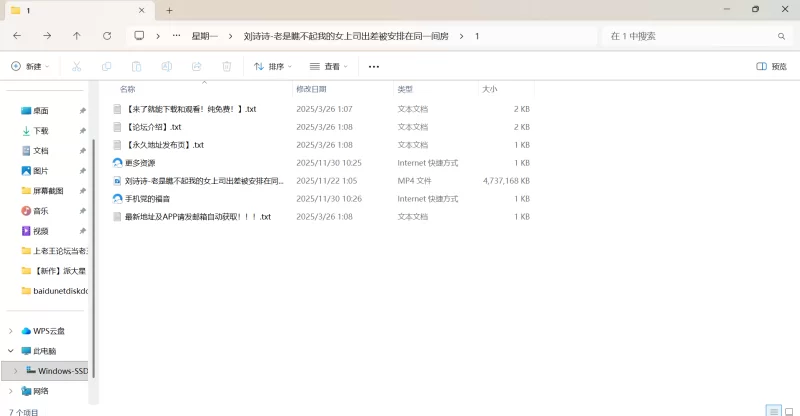
Task: Click the Cut scissors icon in toolbar
Action: (76, 67)
